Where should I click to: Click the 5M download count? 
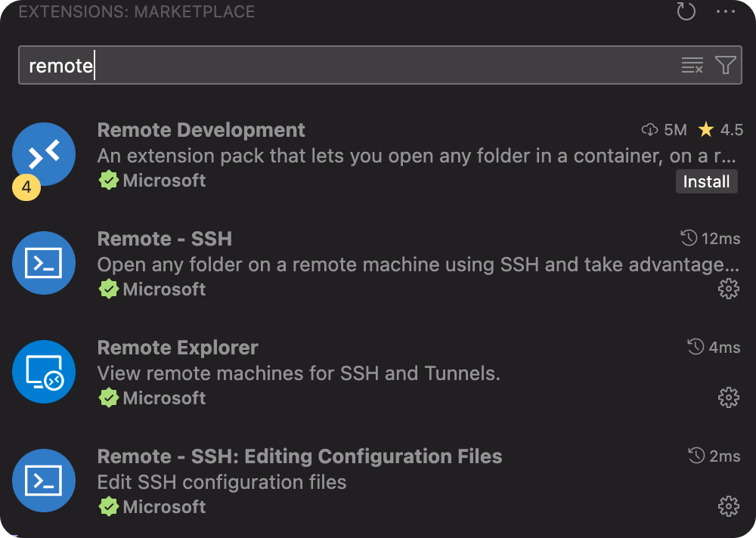664,130
